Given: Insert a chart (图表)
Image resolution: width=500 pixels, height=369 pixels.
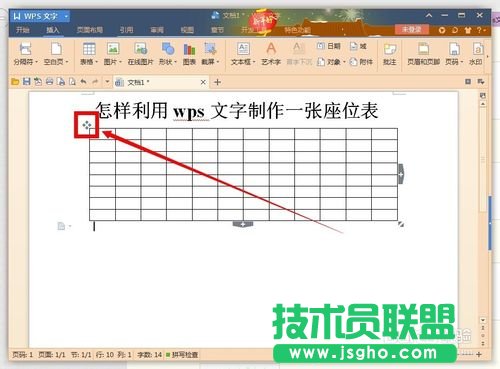Looking at the screenshot, I should pyautogui.click(x=189, y=53).
